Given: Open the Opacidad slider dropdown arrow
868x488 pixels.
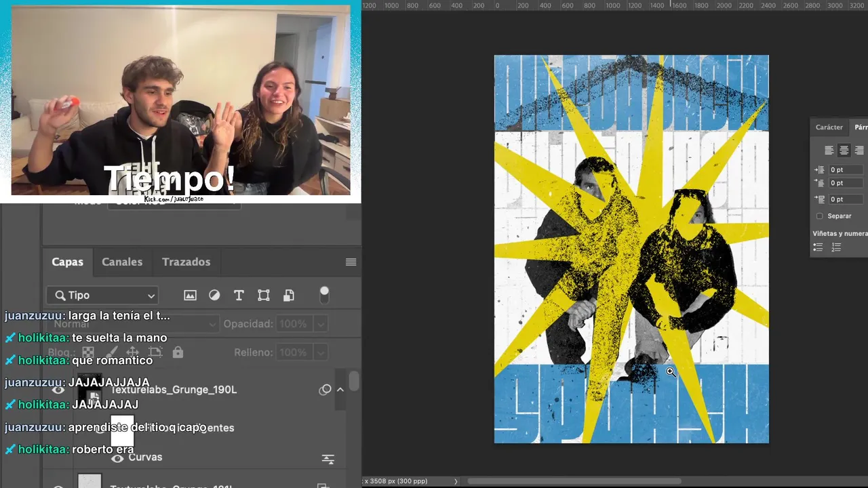Looking at the screenshot, I should pyautogui.click(x=320, y=324).
